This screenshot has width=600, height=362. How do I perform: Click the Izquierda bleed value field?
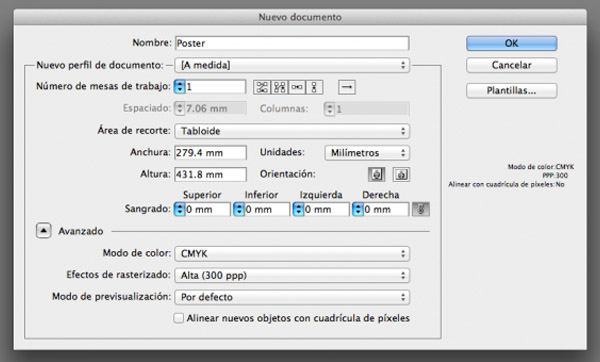pyautogui.click(x=326, y=209)
